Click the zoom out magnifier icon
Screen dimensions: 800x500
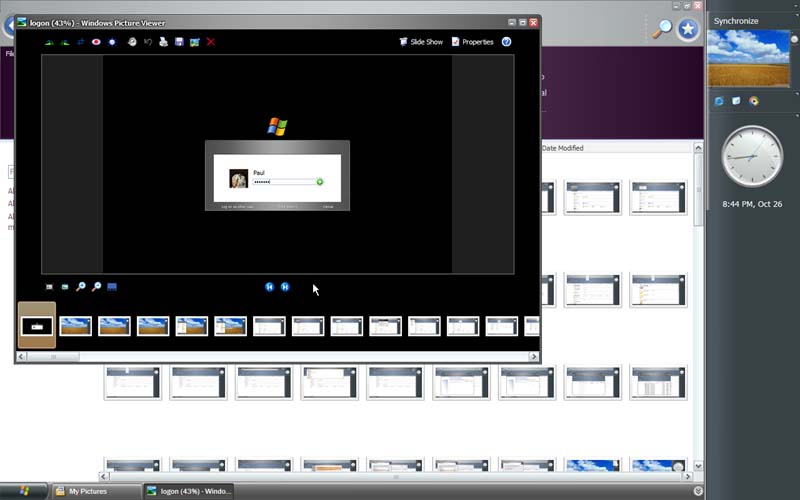96,287
